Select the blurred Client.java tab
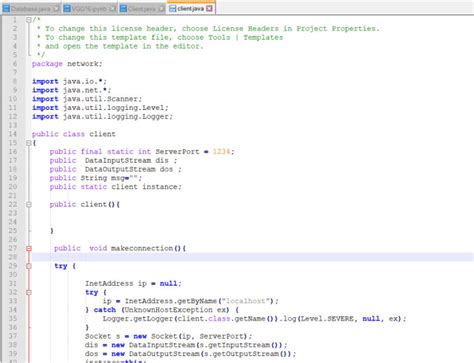This screenshot has height=363, width=474. click(x=142, y=8)
